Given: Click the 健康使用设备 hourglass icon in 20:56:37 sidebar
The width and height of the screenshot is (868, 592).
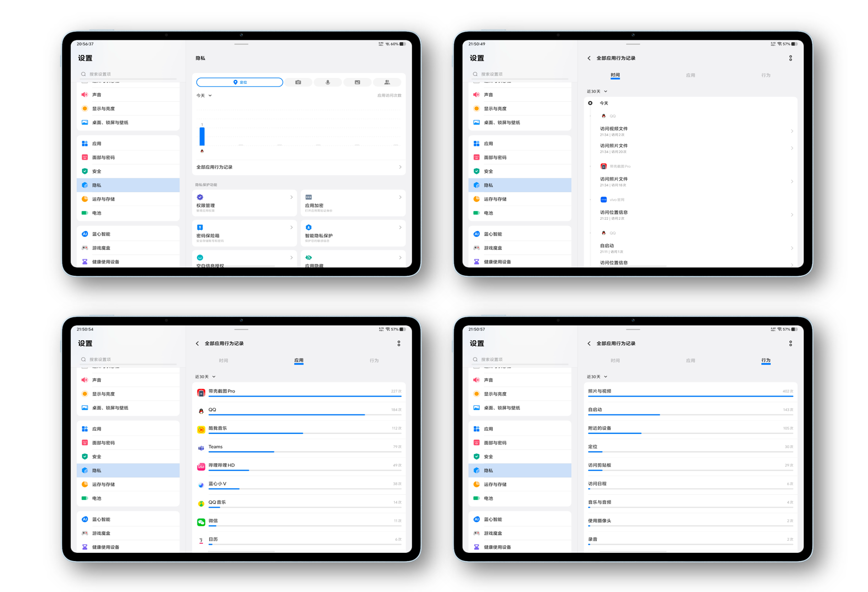Looking at the screenshot, I should (85, 261).
